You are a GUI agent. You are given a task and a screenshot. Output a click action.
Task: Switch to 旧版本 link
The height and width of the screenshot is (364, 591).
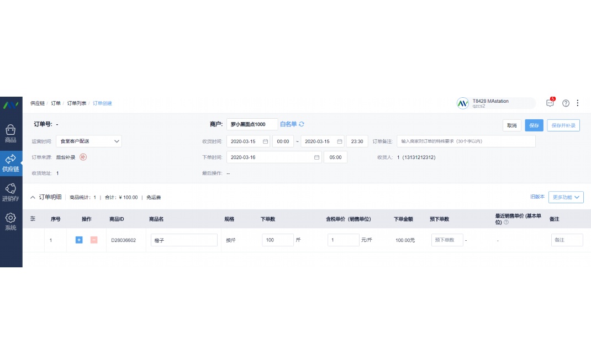click(537, 197)
